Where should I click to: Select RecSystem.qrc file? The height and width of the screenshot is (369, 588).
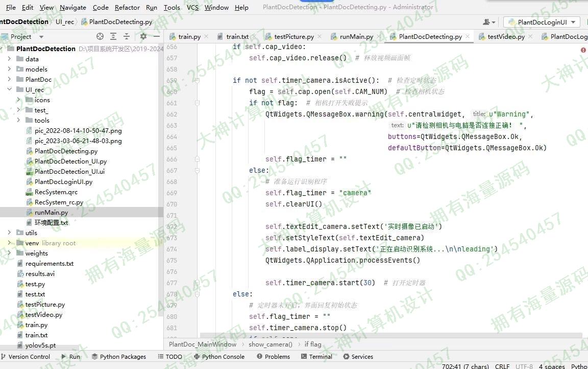pos(56,192)
